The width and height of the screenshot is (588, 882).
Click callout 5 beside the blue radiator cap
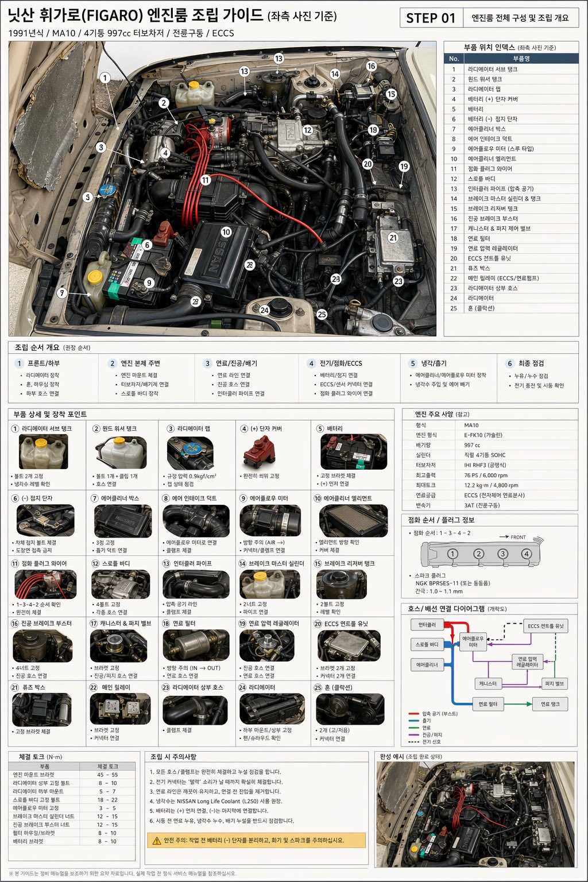pos(88,197)
